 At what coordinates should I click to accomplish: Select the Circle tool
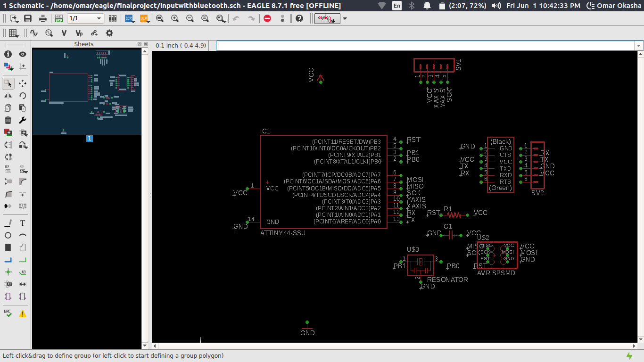pyautogui.click(x=8, y=235)
